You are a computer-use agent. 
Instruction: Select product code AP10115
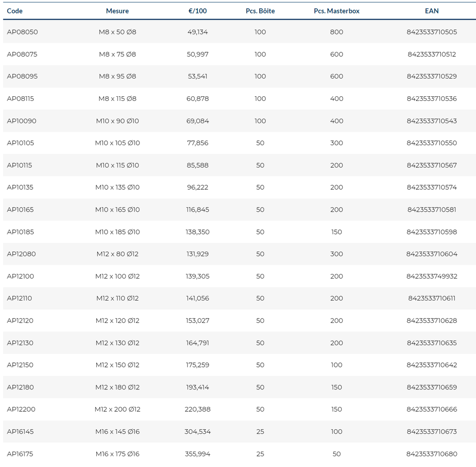coord(20,165)
